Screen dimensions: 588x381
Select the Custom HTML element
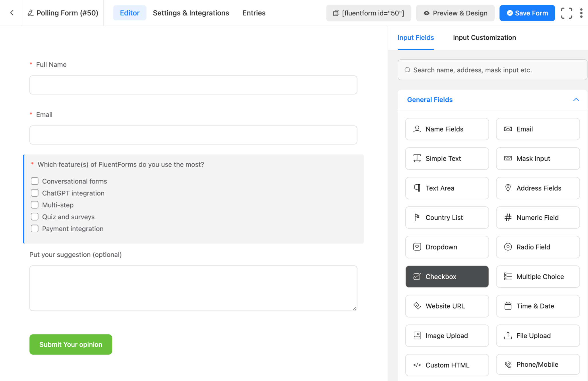[x=447, y=365]
